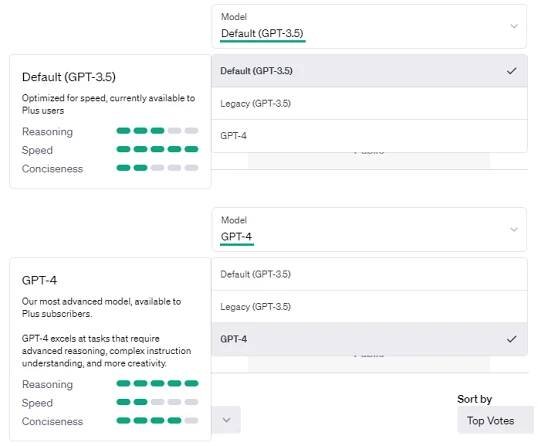The height and width of the screenshot is (446, 538).
Task: Click the 'Sort by' label
Action: pyautogui.click(x=475, y=399)
